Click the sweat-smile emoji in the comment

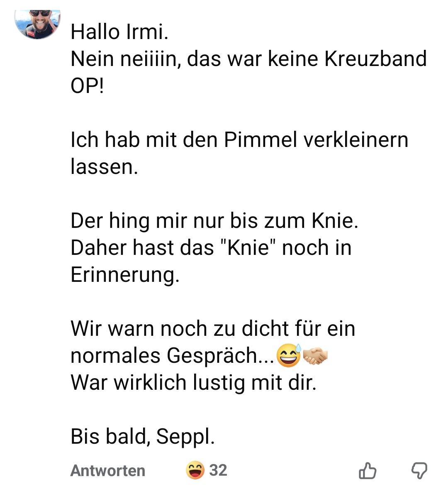pyautogui.click(x=289, y=356)
